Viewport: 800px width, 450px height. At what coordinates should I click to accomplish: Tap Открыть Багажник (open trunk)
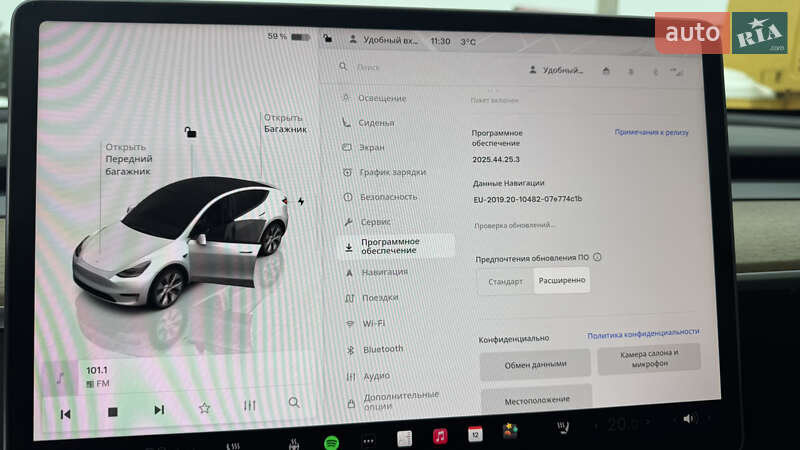[x=285, y=124]
